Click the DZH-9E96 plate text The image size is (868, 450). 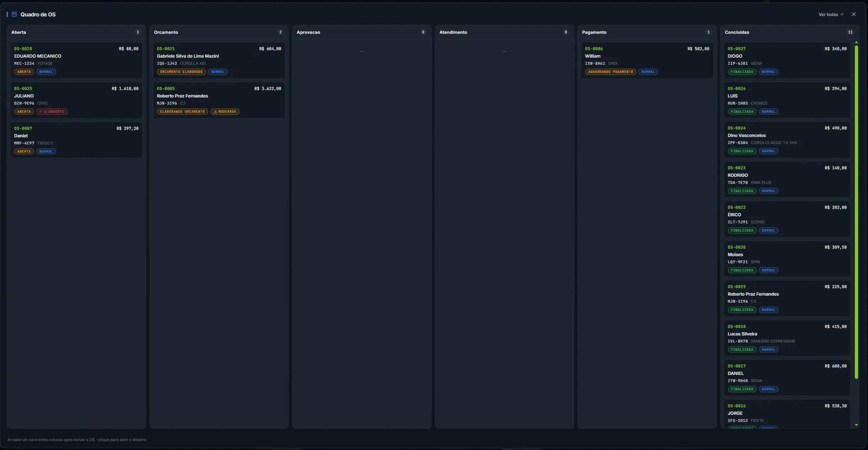pos(24,103)
